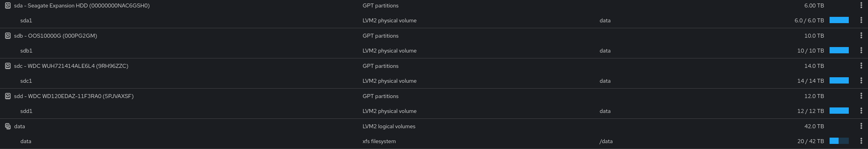Select the sdb1 partition row
Screen dimensions: 868x149
pos(434,51)
